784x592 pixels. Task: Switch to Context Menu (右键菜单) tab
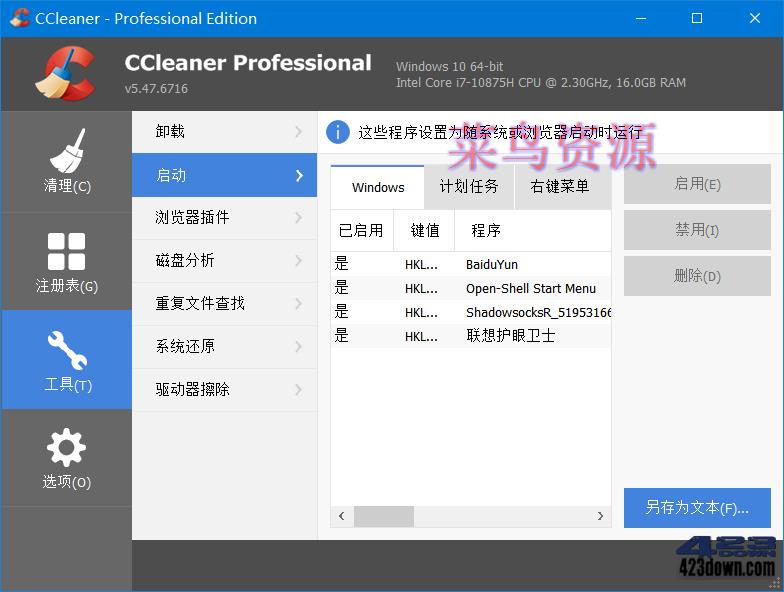click(560, 187)
